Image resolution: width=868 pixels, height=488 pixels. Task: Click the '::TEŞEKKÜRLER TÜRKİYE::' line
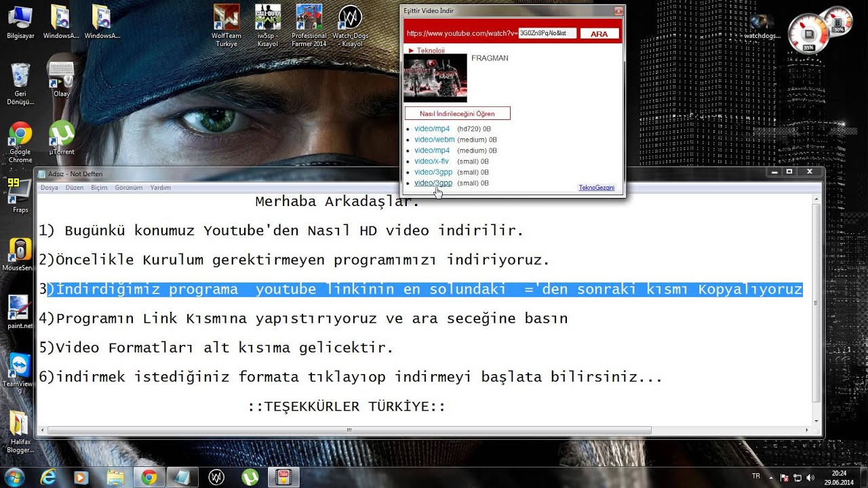[x=347, y=407]
